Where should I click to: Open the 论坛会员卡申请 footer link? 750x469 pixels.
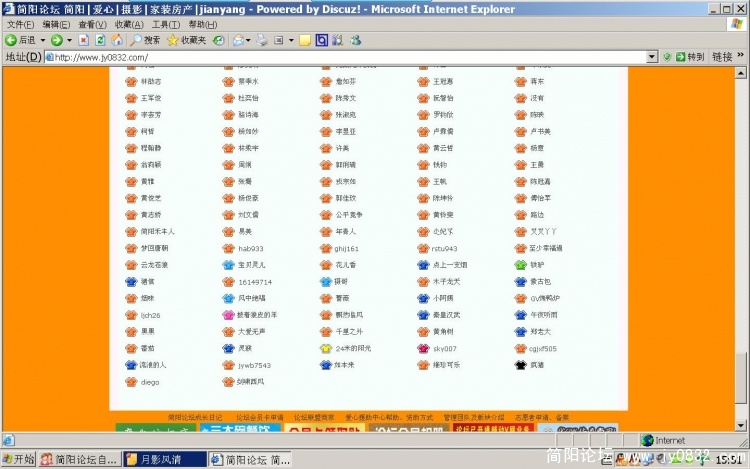(260, 417)
